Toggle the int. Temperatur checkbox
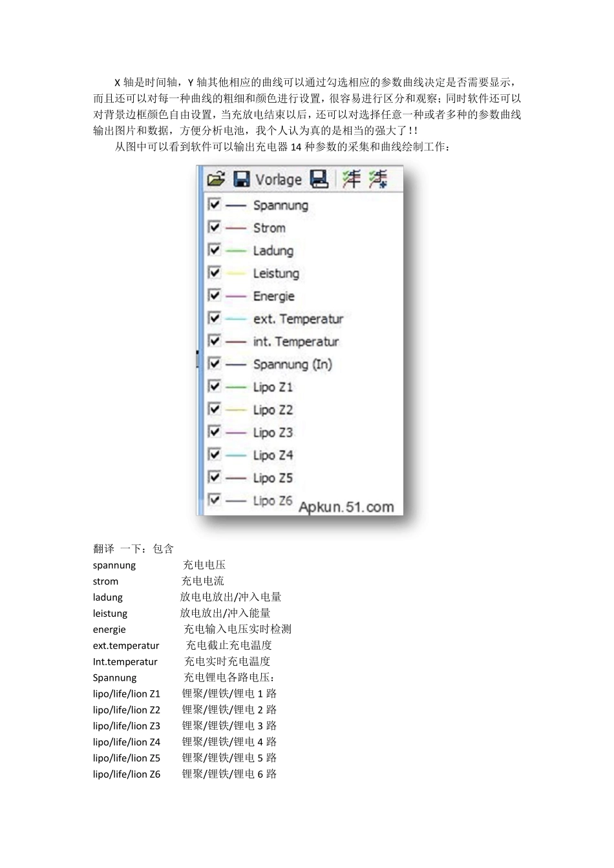 tap(214, 340)
